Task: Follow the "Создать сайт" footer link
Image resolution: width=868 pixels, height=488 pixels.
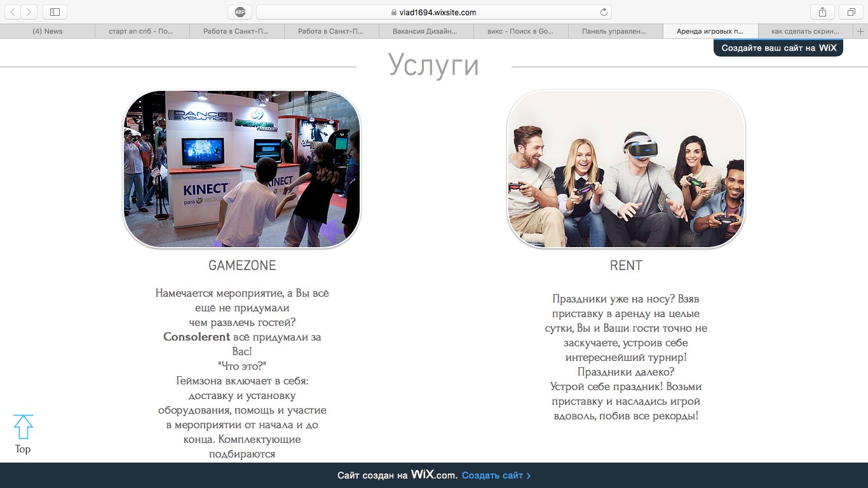Action: click(x=496, y=475)
